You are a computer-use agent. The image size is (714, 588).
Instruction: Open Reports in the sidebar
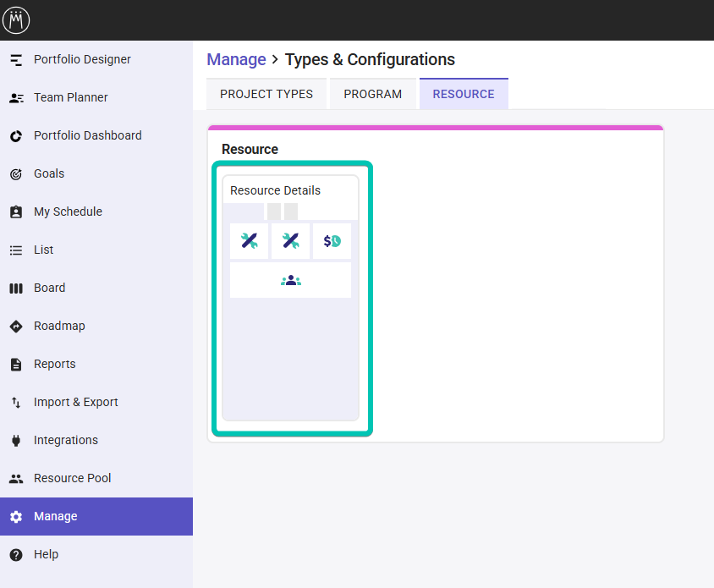96,365
